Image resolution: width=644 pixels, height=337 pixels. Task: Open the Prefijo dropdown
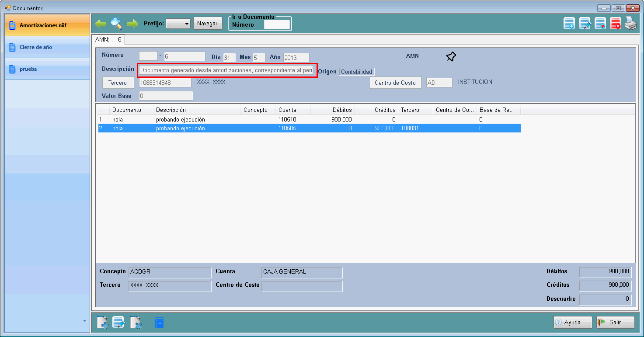[178, 24]
